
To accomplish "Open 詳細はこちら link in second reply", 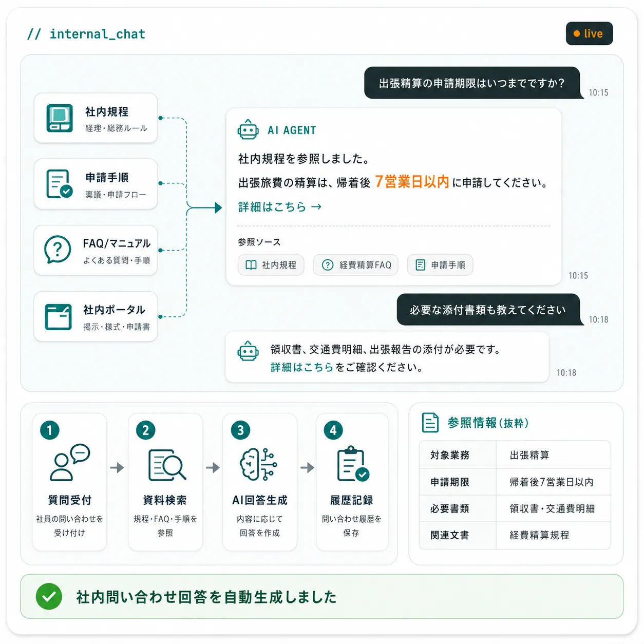I will pyautogui.click(x=302, y=367).
